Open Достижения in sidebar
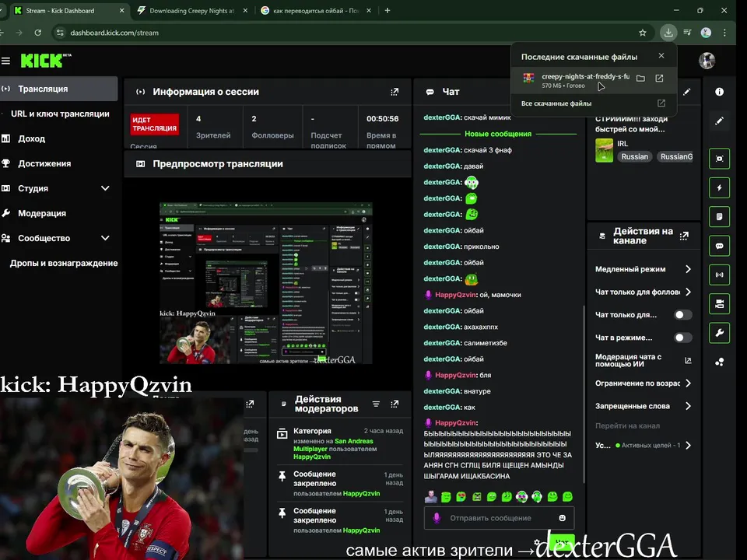The width and height of the screenshot is (747, 560). pos(44,163)
